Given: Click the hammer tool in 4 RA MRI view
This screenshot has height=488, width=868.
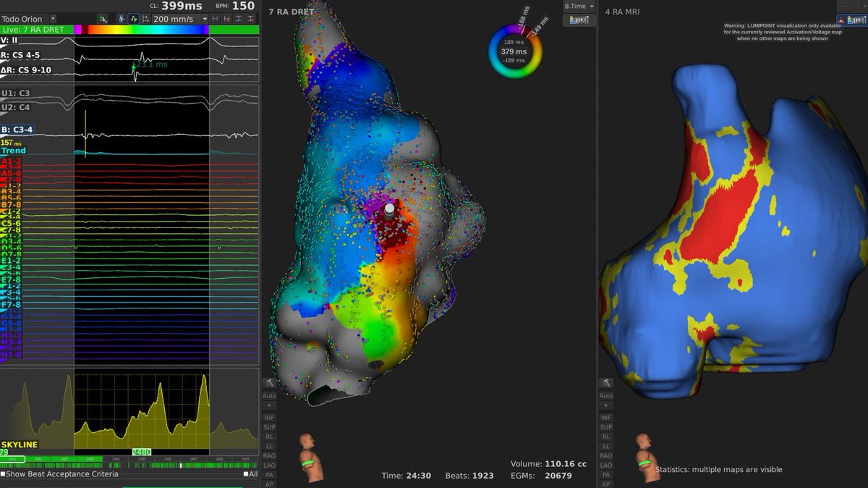Looking at the screenshot, I should point(605,382).
